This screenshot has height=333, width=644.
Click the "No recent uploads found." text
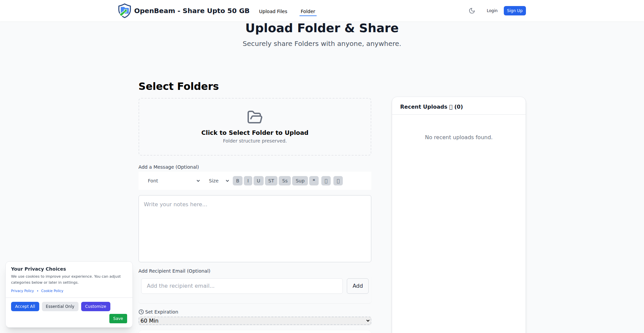(459, 137)
